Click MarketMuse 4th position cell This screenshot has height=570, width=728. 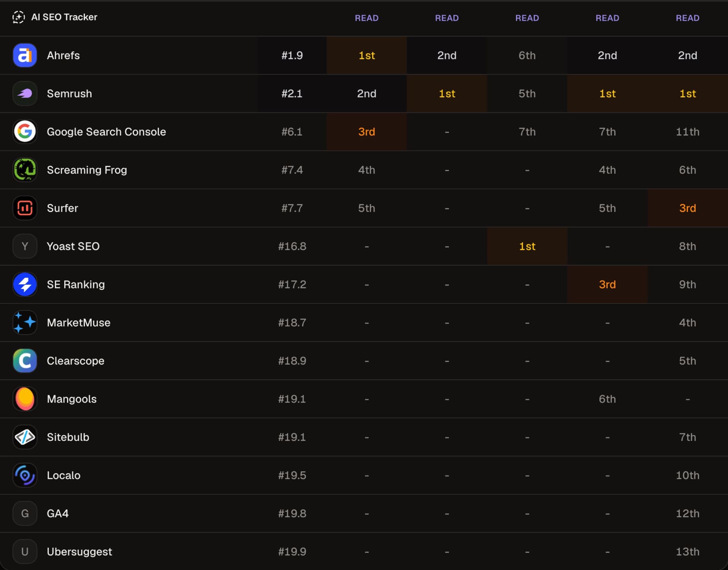click(688, 323)
